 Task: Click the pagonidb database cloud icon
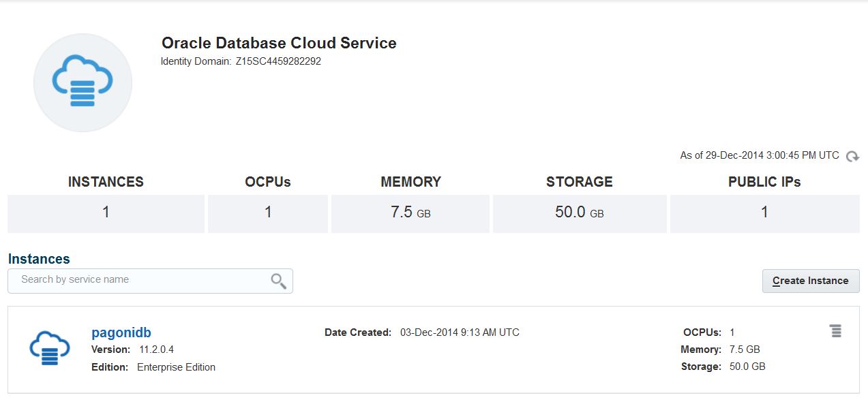point(50,348)
